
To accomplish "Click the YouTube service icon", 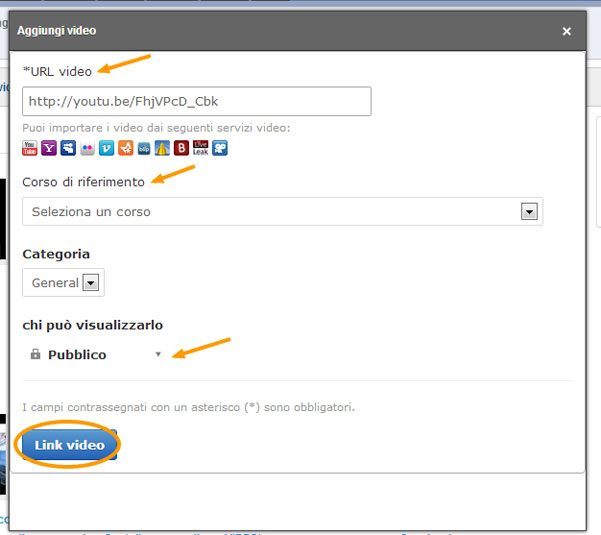I will (x=30, y=148).
